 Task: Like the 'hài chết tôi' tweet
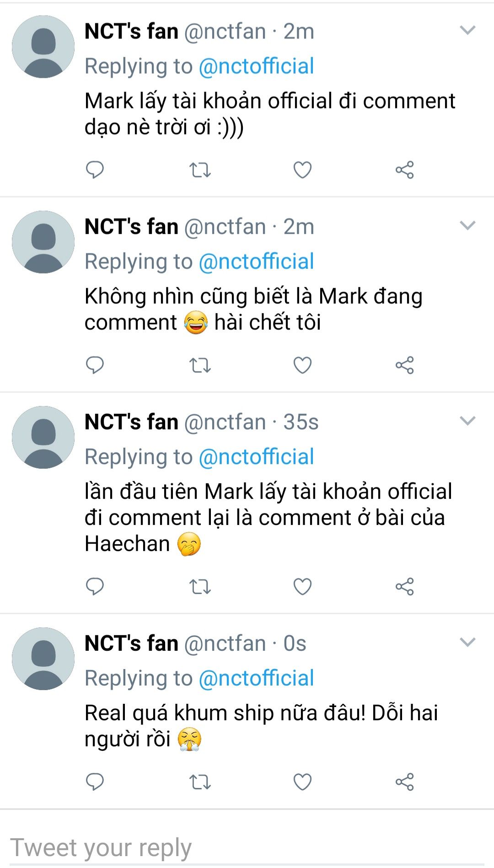(302, 365)
